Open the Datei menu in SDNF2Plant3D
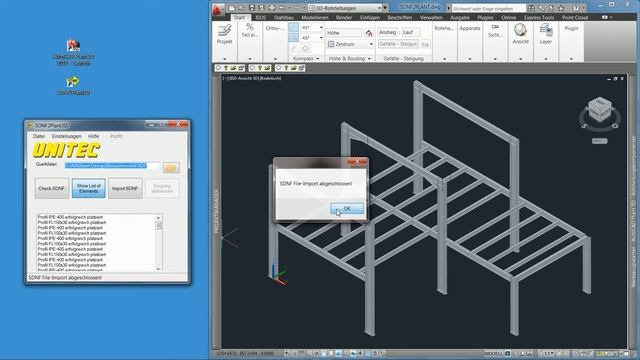The image size is (640, 360). (39, 136)
